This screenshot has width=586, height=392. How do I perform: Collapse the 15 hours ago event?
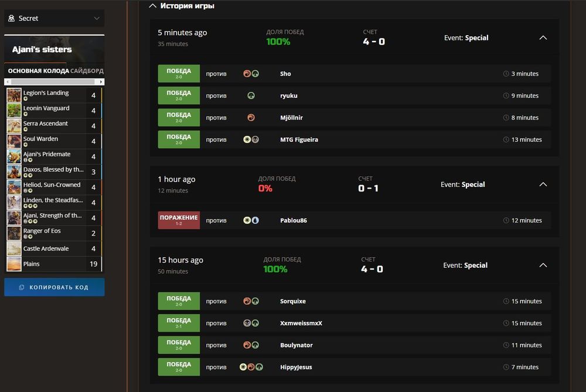[543, 265]
